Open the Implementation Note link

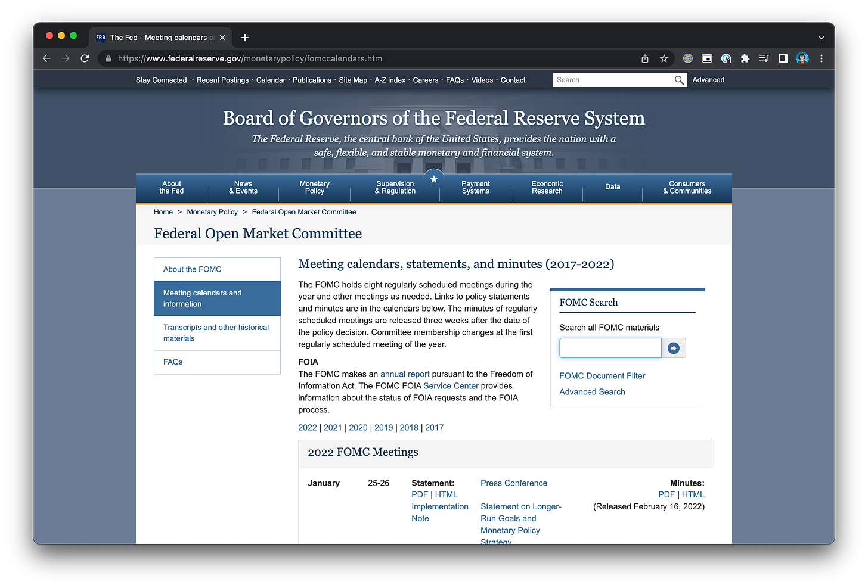pos(440,512)
